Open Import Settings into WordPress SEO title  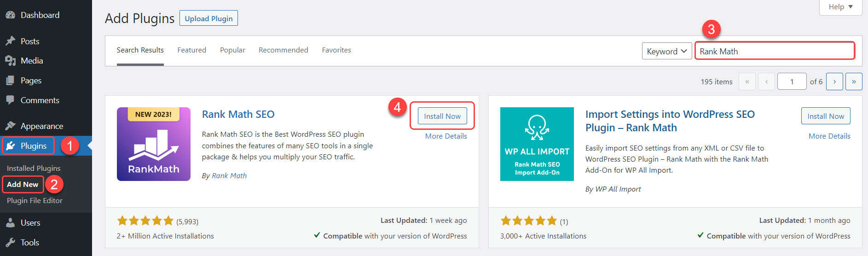pos(670,121)
